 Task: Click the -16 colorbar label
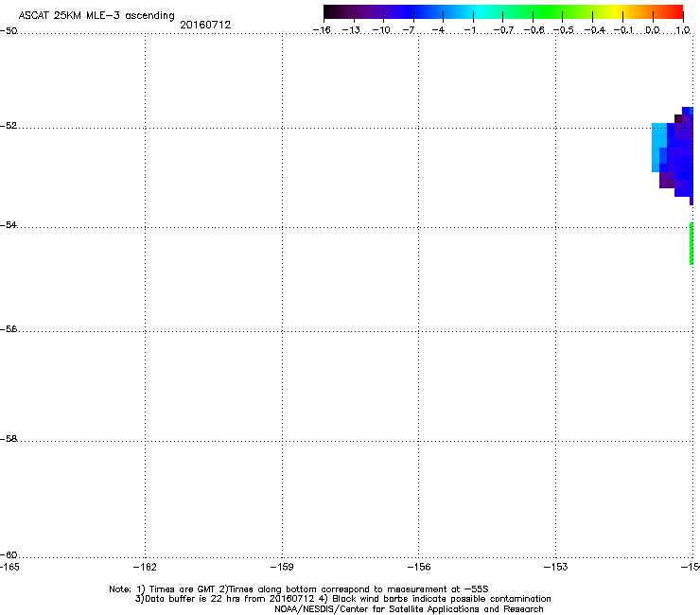click(x=322, y=30)
